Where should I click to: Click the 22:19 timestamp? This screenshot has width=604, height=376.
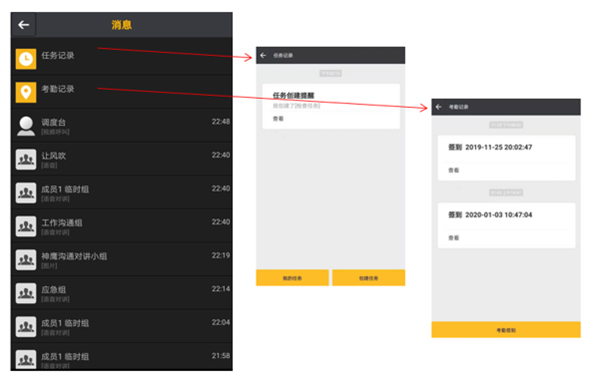221,255
